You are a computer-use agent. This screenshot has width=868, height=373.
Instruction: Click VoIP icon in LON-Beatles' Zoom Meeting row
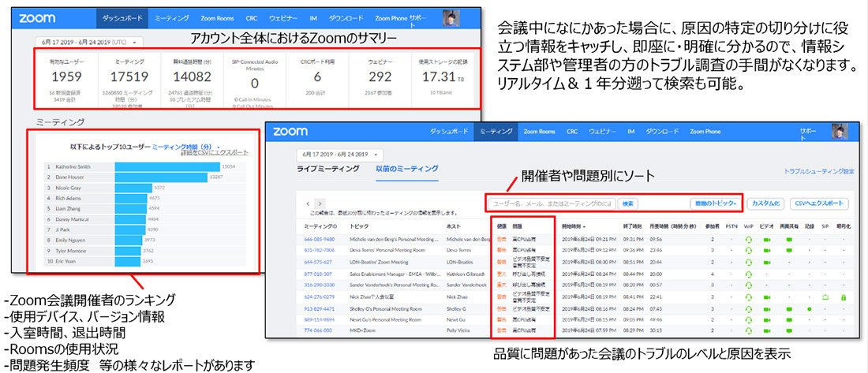point(749,262)
